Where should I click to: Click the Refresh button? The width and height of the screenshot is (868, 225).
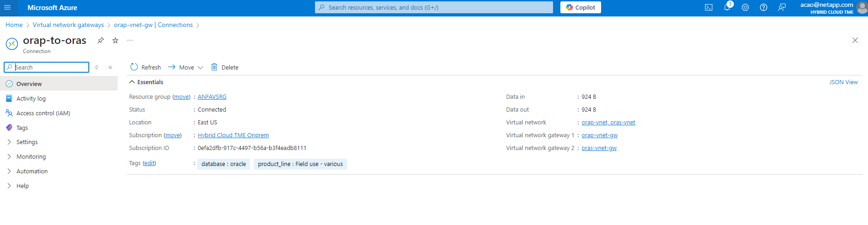click(x=146, y=67)
